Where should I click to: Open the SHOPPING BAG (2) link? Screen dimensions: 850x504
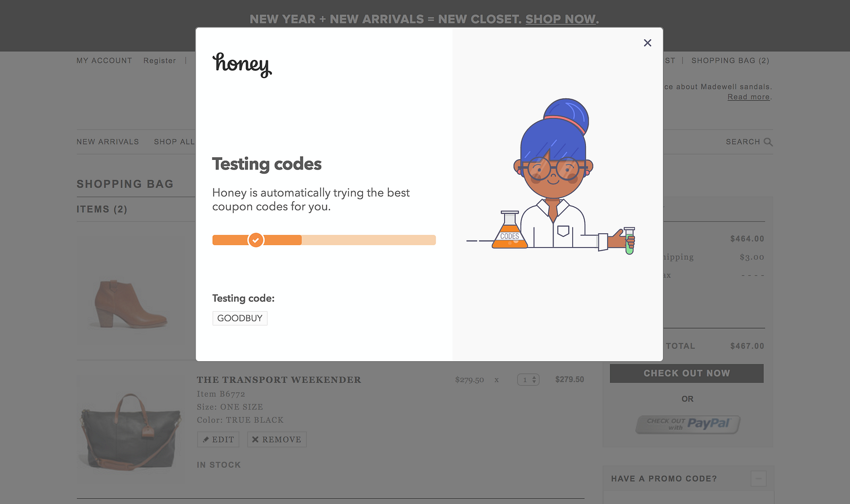point(730,61)
